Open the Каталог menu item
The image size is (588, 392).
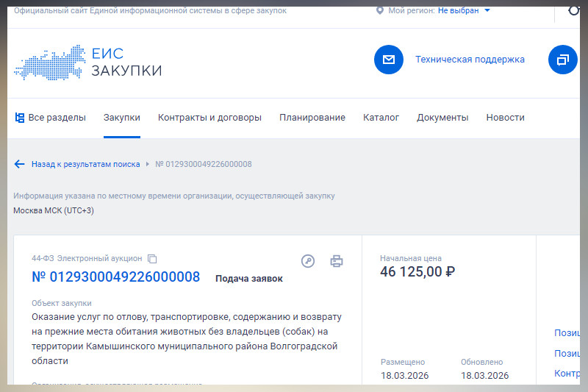[x=381, y=118]
